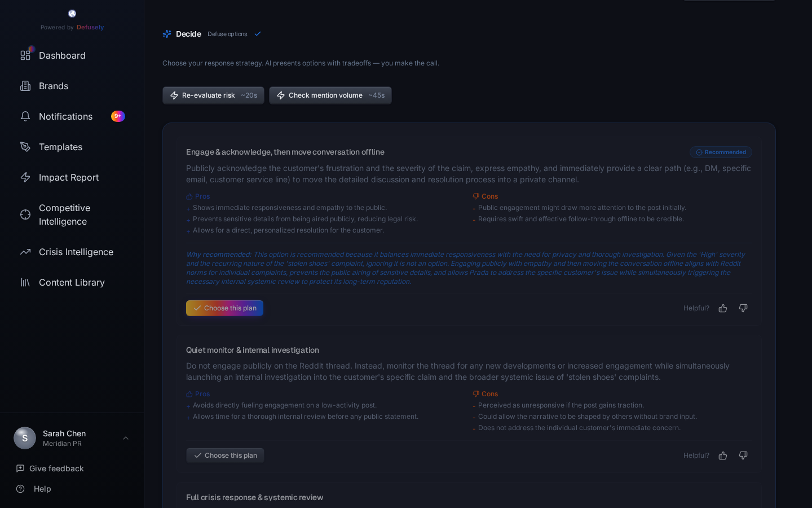Choose the Quiet monitor plan
This screenshot has height=508, width=812.
coord(225,456)
